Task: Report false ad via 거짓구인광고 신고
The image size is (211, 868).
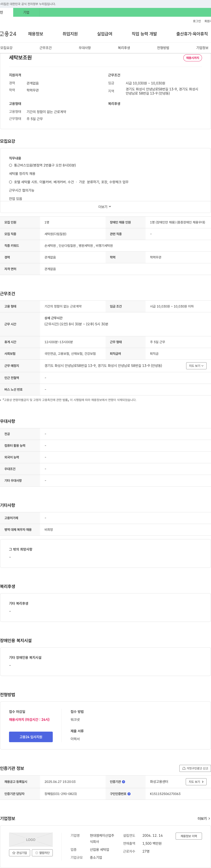Action: pyautogui.click(x=195, y=768)
